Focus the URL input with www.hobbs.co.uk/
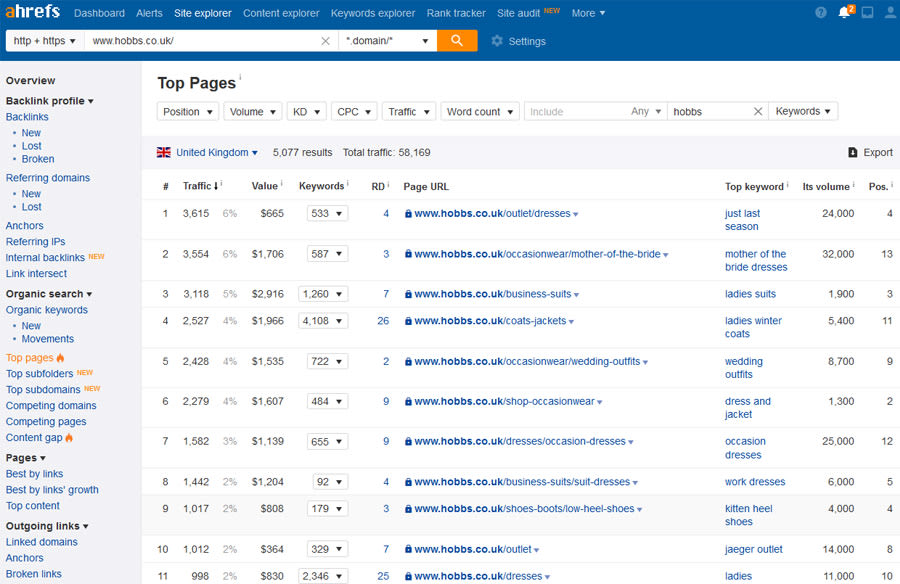Screen dimensions: 900x584 tap(201, 41)
